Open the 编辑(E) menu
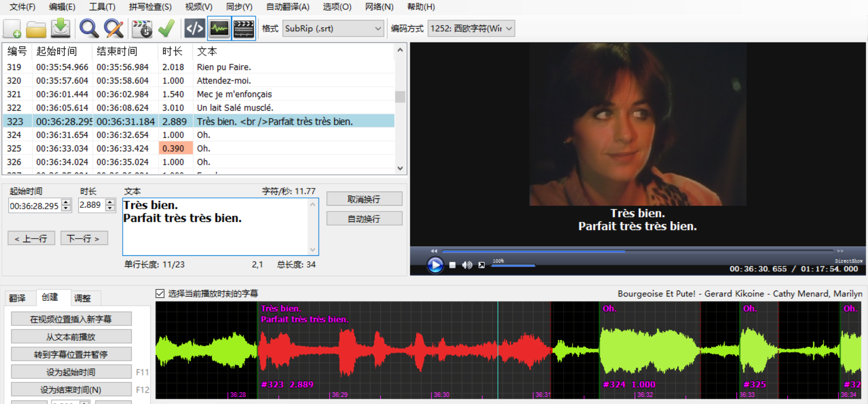Image resolution: width=868 pixels, height=404 pixels. (62, 7)
